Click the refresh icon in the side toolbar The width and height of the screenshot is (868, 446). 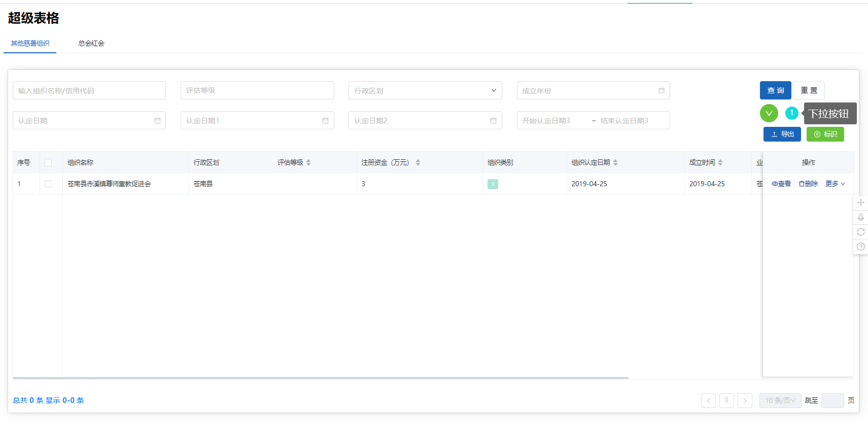(860, 232)
